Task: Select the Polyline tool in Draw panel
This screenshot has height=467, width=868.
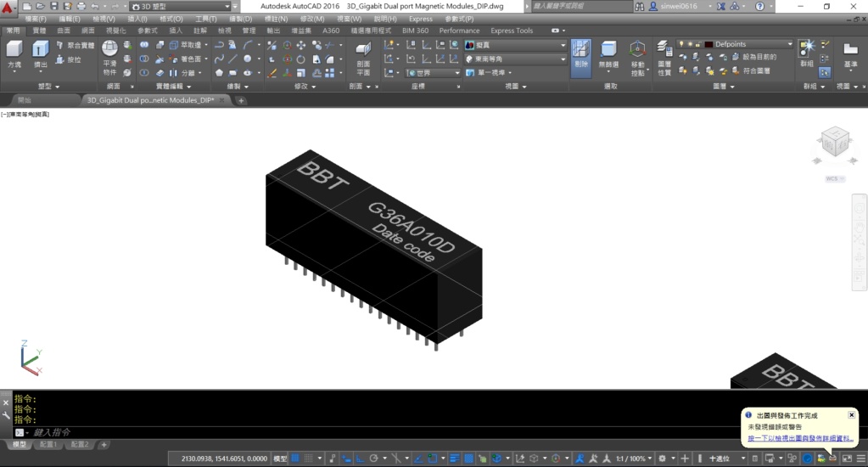Action: click(x=219, y=45)
